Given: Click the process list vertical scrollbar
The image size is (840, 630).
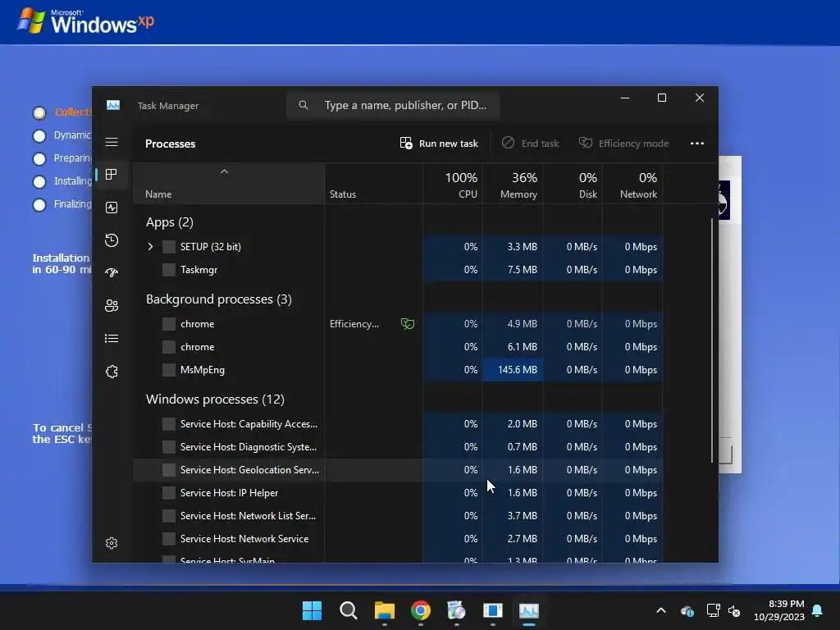Looking at the screenshot, I should (712, 340).
